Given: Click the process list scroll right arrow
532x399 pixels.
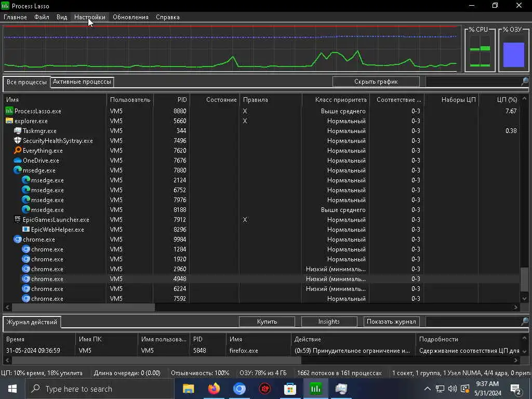Looking at the screenshot, I should [x=516, y=307].
